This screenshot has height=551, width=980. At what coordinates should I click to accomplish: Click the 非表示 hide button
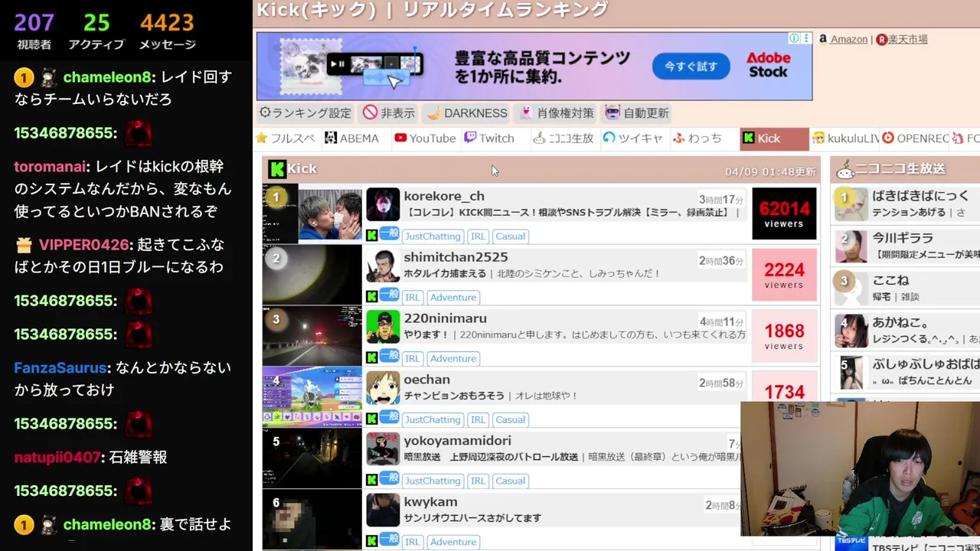[389, 112]
